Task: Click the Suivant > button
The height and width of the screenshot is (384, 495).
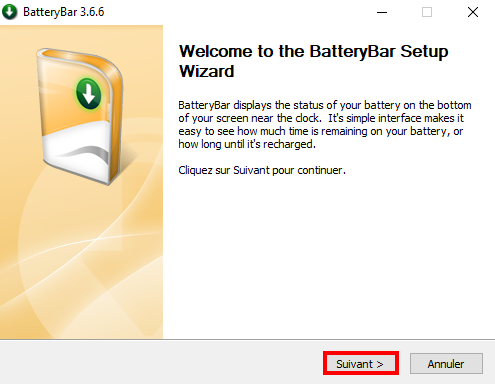Action: point(361,363)
